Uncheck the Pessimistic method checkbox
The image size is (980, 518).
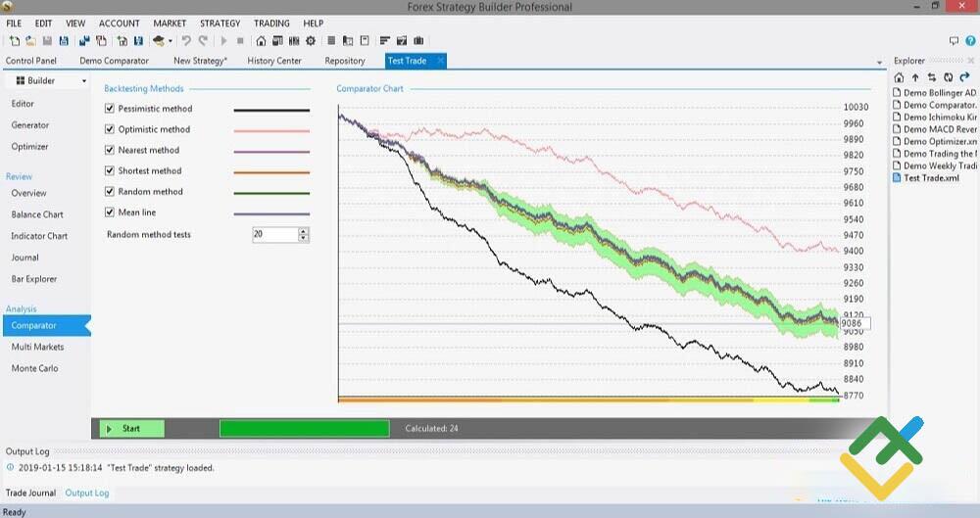(x=110, y=109)
